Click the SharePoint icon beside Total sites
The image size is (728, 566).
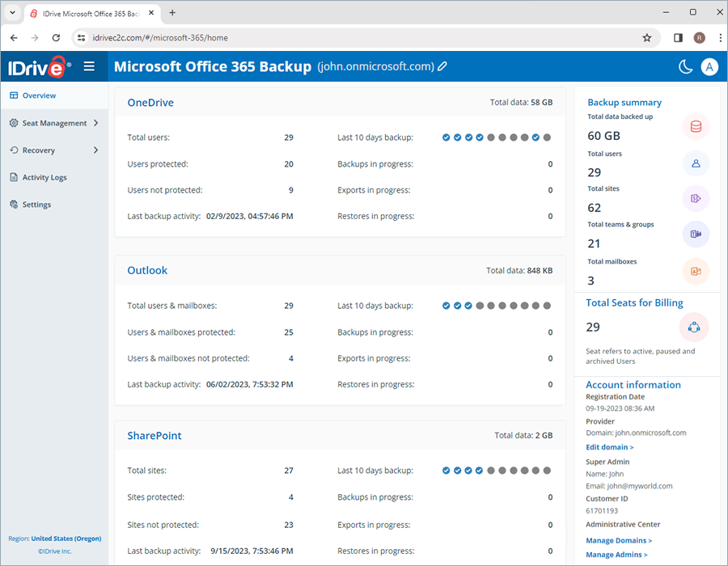pos(696,198)
